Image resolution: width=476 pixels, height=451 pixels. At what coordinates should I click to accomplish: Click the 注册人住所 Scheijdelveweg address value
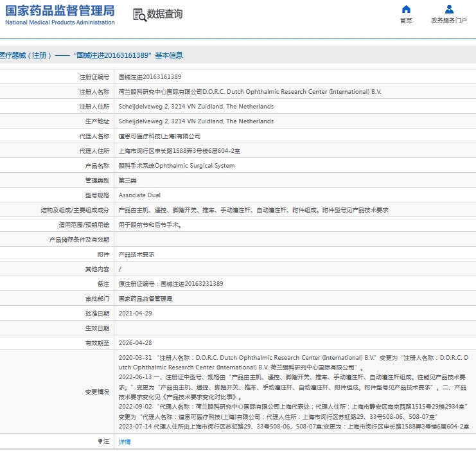tap(196, 107)
